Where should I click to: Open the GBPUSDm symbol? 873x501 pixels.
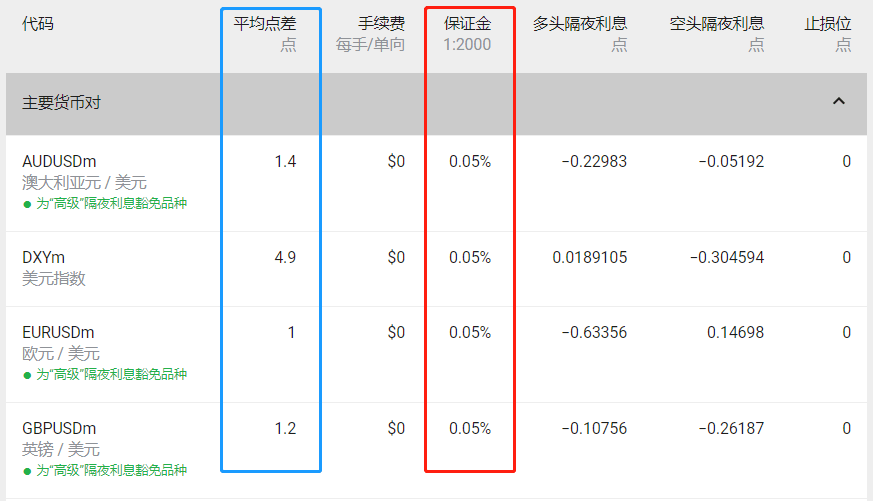[x=59, y=428]
